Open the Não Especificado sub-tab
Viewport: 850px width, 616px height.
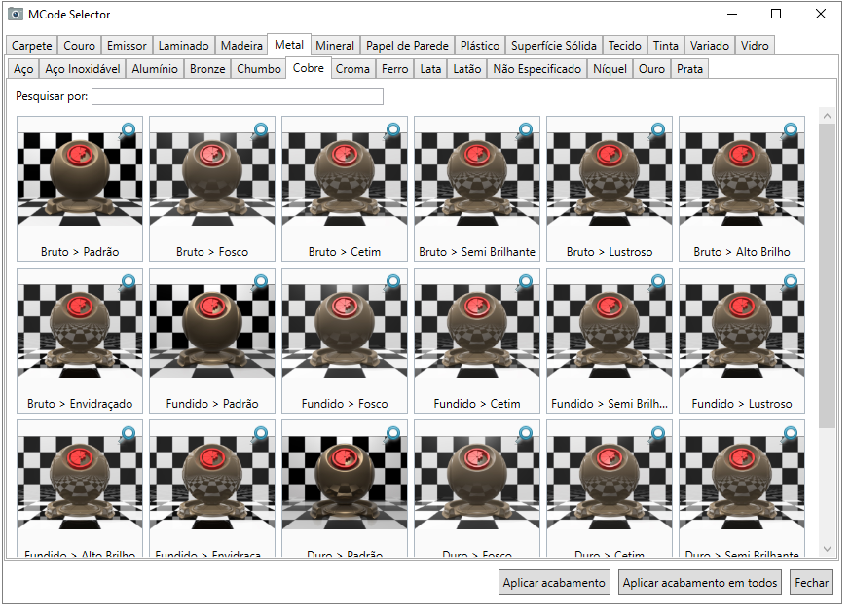(x=536, y=69)
